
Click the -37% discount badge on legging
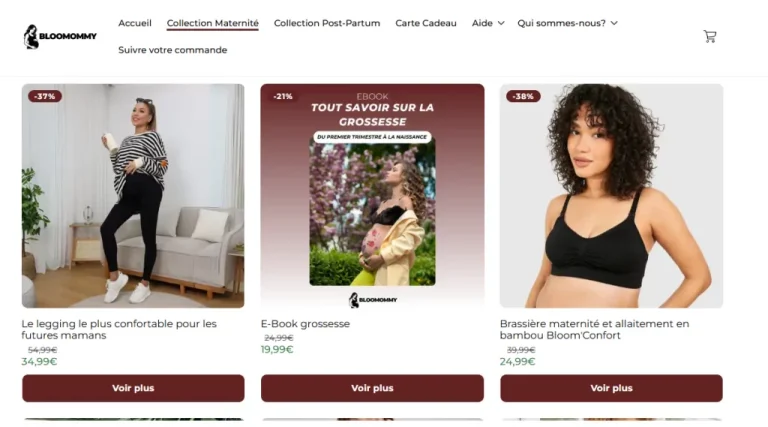[x=45, y=96]
